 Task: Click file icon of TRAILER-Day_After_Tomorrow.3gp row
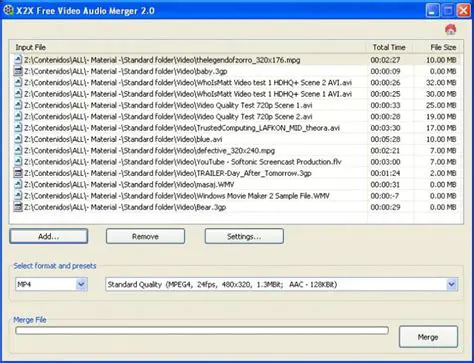click(x=18, y=173)
